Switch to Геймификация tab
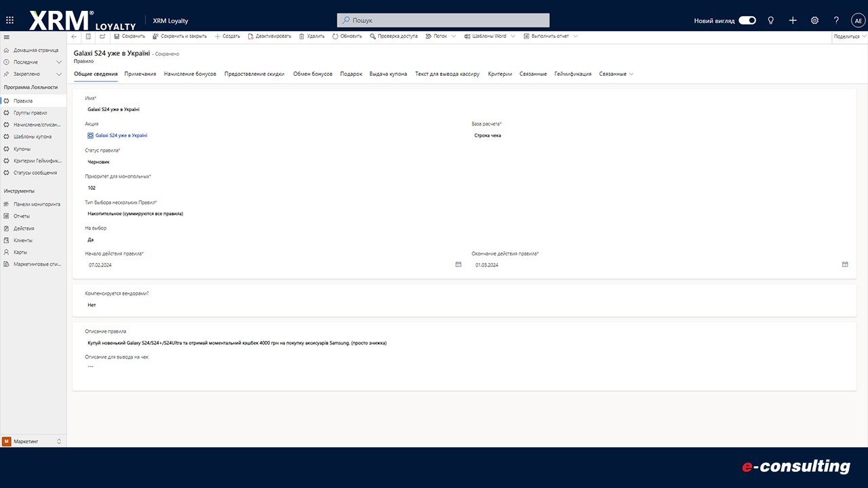 click(x=573, y=74)
